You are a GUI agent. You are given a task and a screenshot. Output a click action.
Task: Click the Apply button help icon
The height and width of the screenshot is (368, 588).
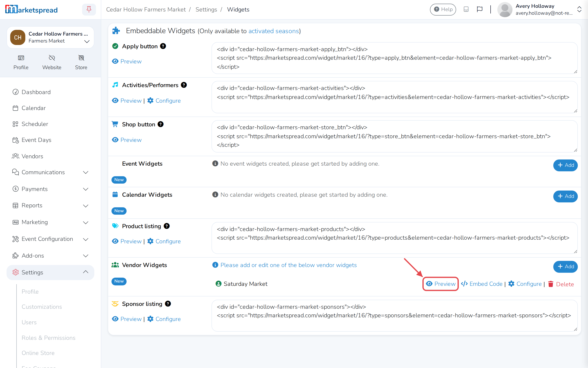click(x=163, y=46)
